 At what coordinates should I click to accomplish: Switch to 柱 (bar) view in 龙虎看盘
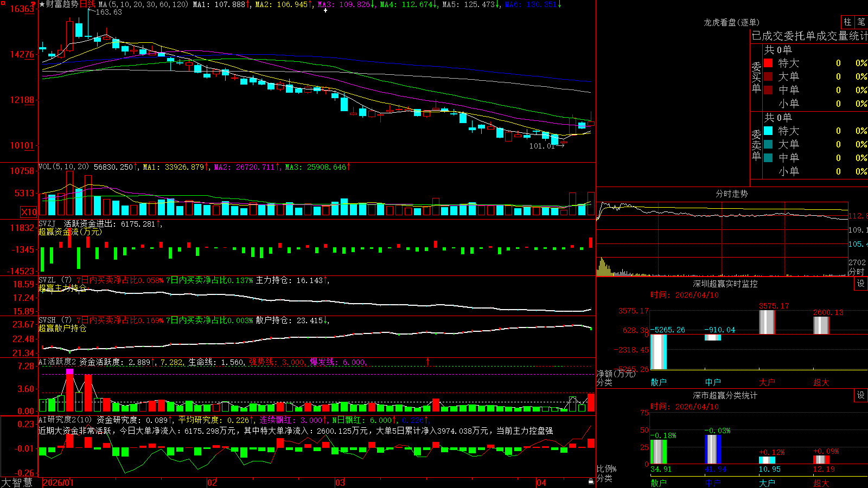[x=847, y=22]
